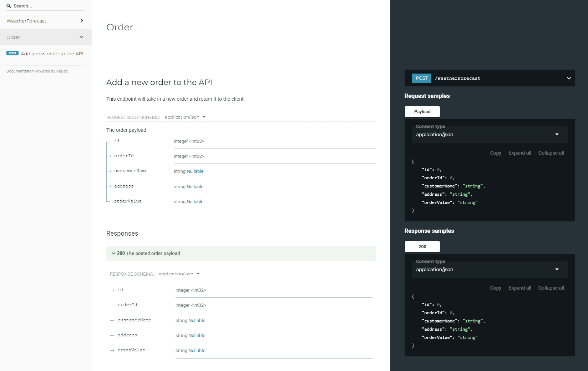
Task: Click the POST method badge in sidebar
Action: pyautogui.click(x=12, y=53)
